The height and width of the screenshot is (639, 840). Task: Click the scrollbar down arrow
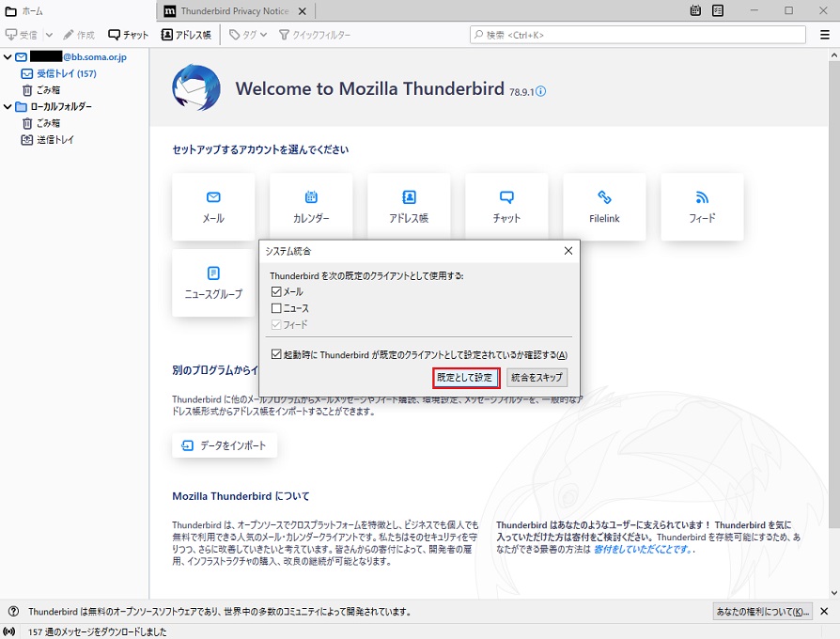[834, 593]
